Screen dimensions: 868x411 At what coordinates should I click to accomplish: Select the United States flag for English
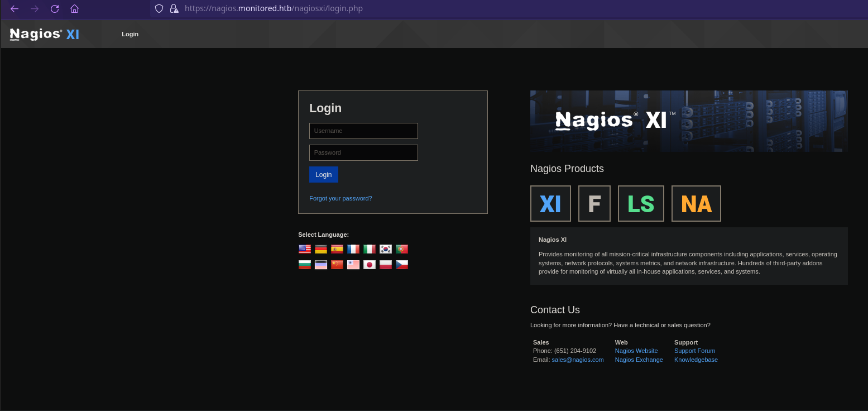click(304, 249)
